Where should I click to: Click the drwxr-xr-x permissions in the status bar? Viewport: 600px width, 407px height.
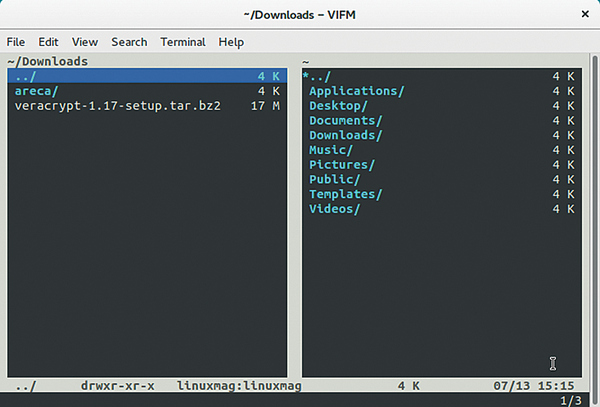tap(117, 386)
